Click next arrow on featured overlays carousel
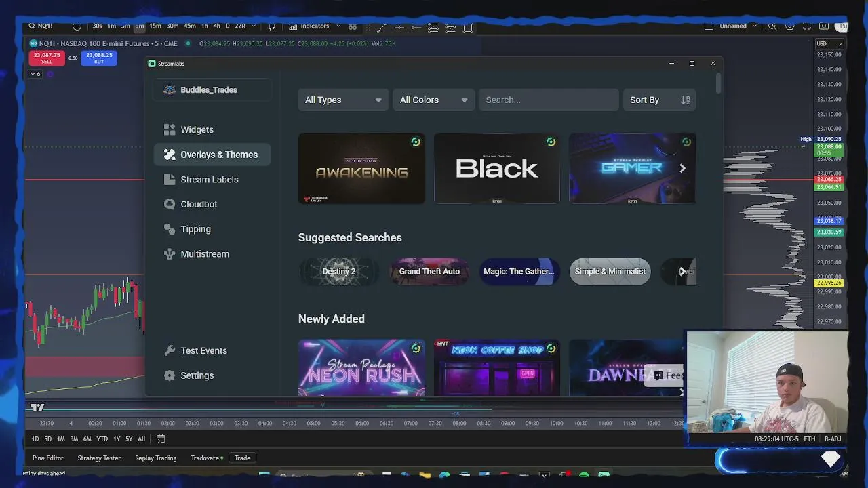868x488 pixels. (682, 168)
